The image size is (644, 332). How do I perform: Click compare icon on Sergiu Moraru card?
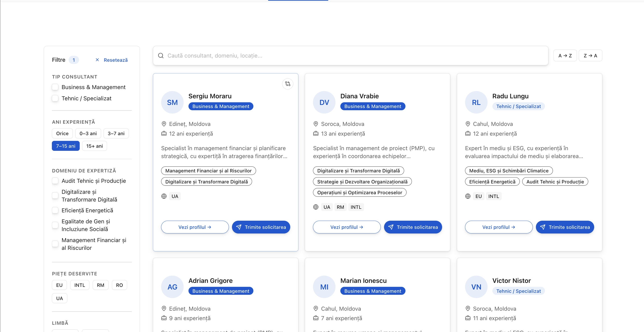(x=288, y=84)
